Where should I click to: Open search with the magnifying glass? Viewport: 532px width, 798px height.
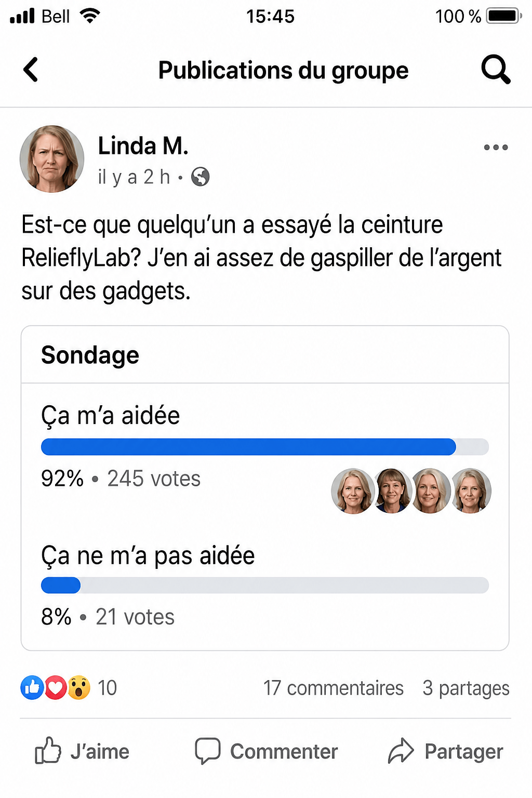496,69
